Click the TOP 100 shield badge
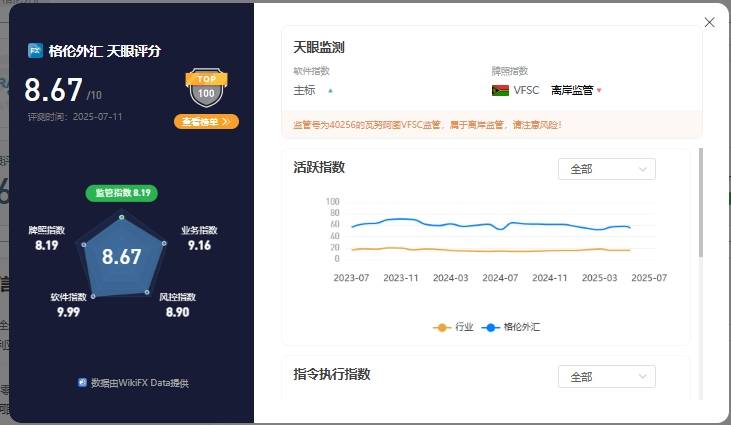The image size is (731, 425). click(x=206, y=88)
